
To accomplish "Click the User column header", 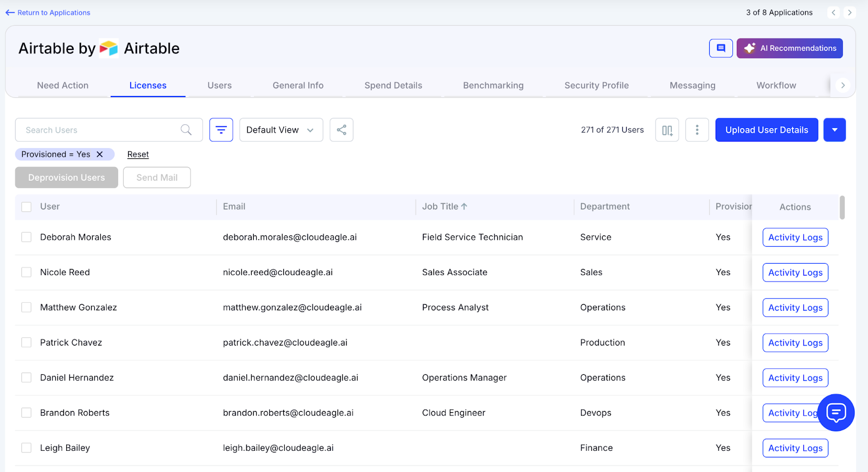I will (50, 206).
